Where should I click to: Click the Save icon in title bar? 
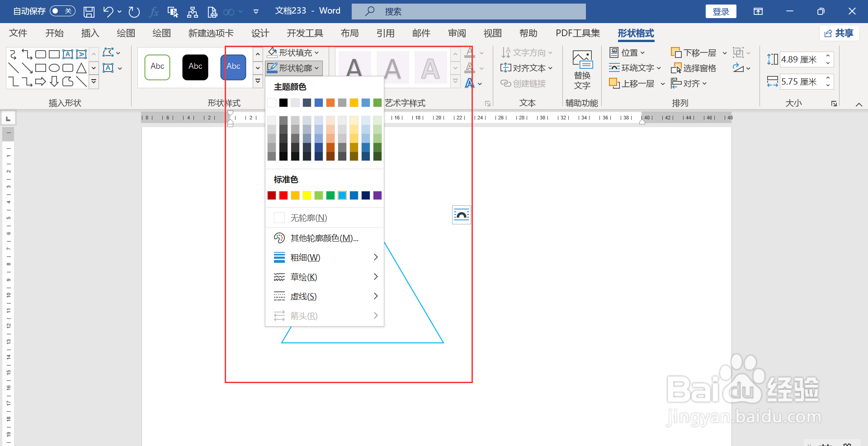[89, 12]
